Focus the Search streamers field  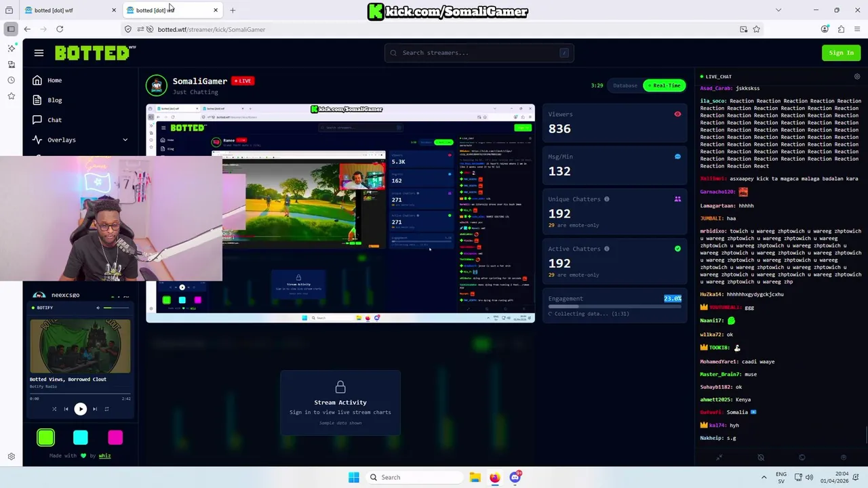(x=479, y=53)
